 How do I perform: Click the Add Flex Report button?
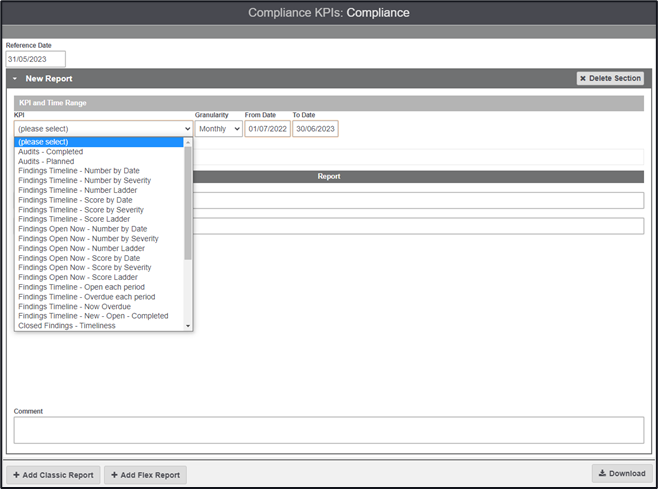tap(145, 475)
